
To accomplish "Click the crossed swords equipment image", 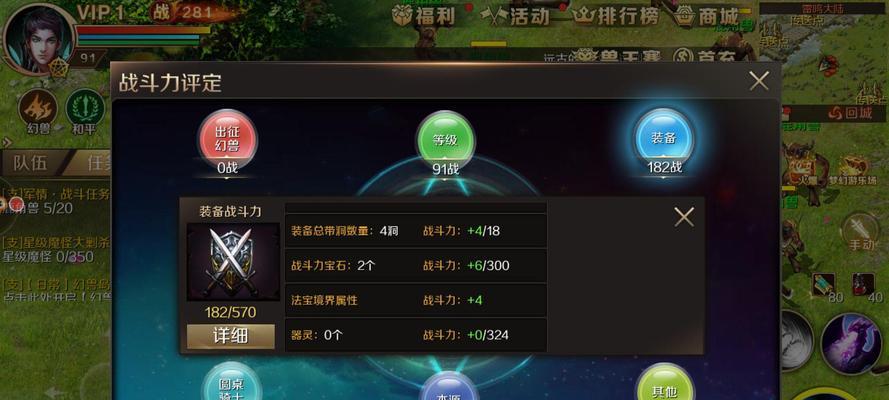I will coord(232,261).
